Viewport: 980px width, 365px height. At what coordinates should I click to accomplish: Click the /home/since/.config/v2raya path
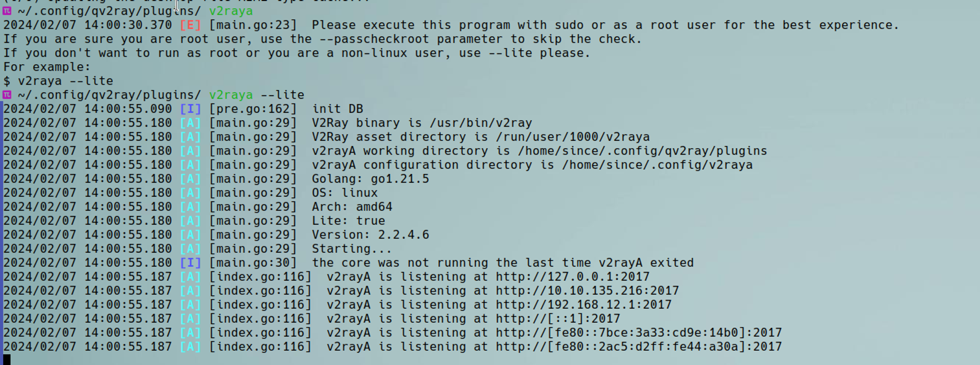tap(657, 165)
